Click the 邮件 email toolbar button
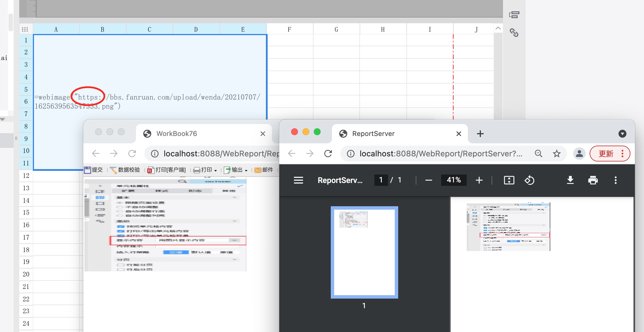Screen dimensions: 644x332 pyautogui.click(x=264, y=170)
